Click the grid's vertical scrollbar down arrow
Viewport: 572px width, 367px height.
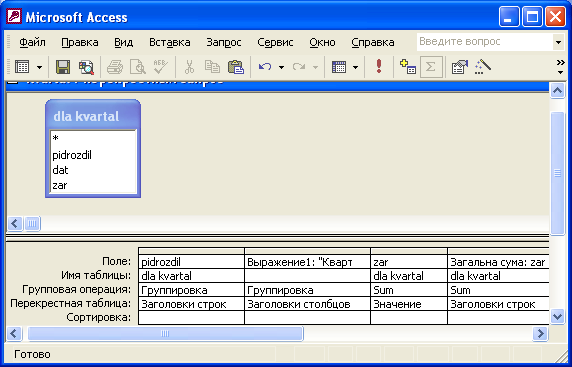tap(557, 316)
